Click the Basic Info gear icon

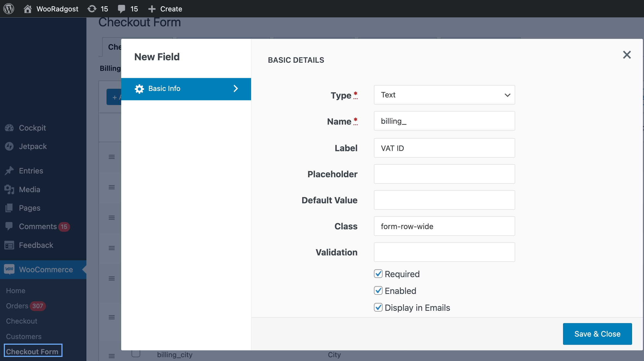(x=139, y=89)
